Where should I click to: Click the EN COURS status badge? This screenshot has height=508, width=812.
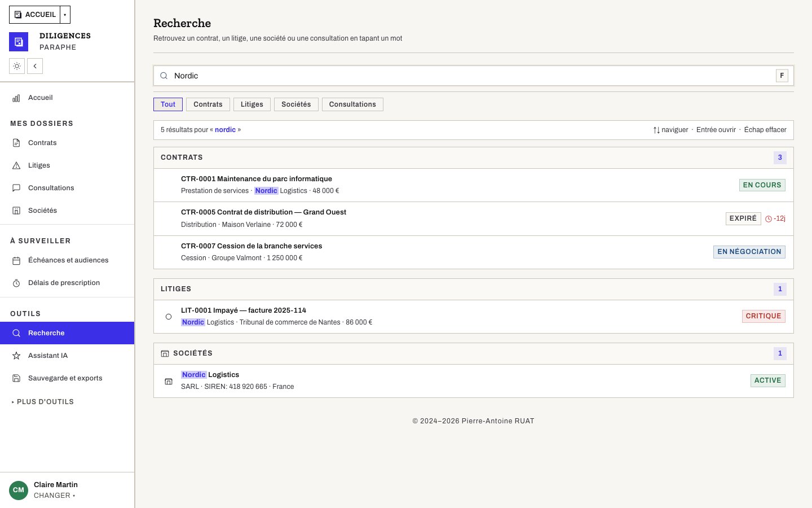coord(762,185)
